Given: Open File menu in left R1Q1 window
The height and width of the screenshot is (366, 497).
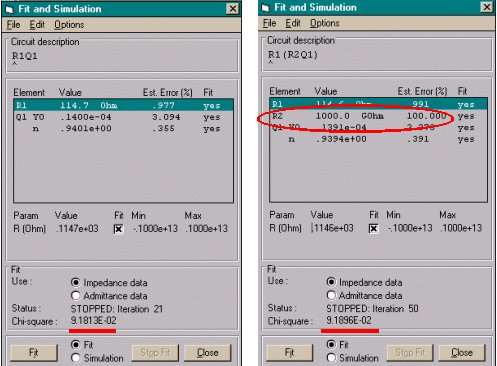Looking at the screenshot, I should click(x=13, y=25).
